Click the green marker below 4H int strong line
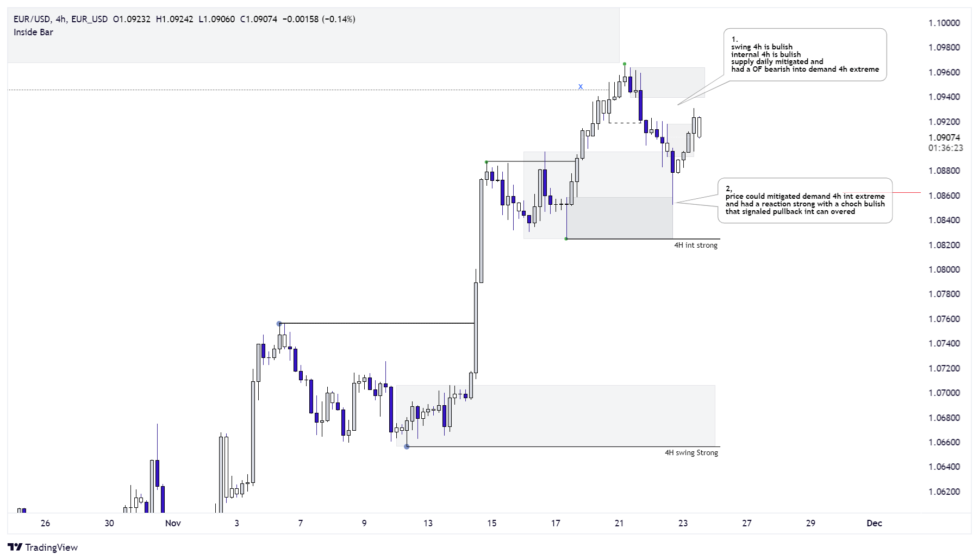 point(566,238)
